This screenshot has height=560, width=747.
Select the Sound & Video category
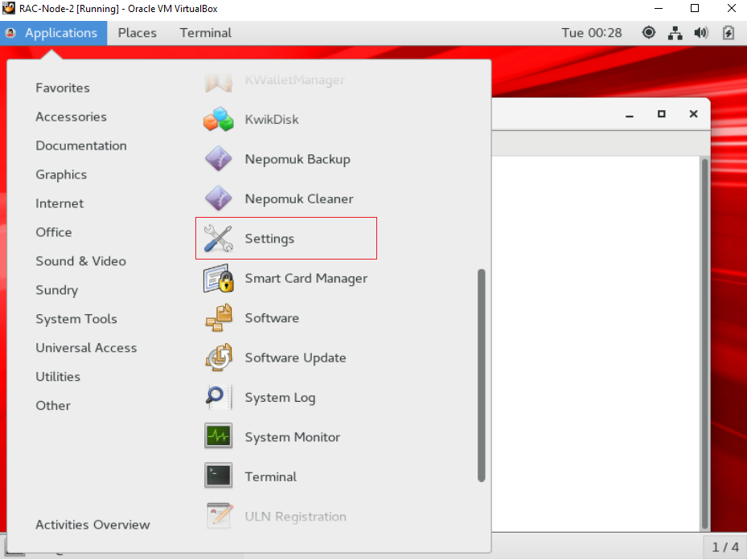tap(80, 261)
